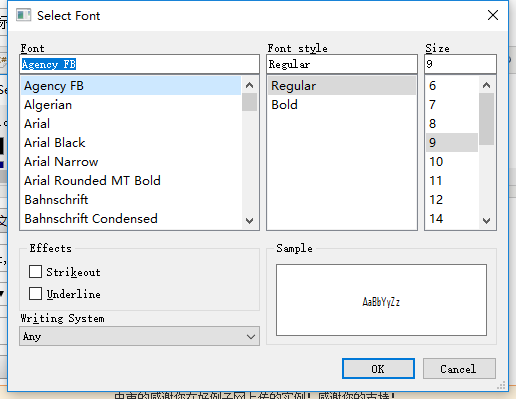Click the Size input field
Image resolution: width=516 pixels, height=399 pixels.
(460, 64)
